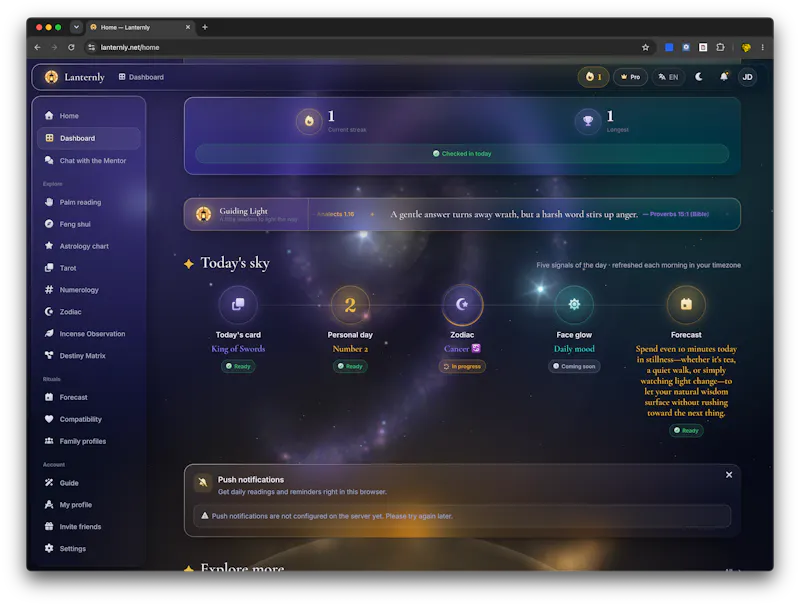Click the streak flame badge in header
800x606 pixels.
(593, 77)
